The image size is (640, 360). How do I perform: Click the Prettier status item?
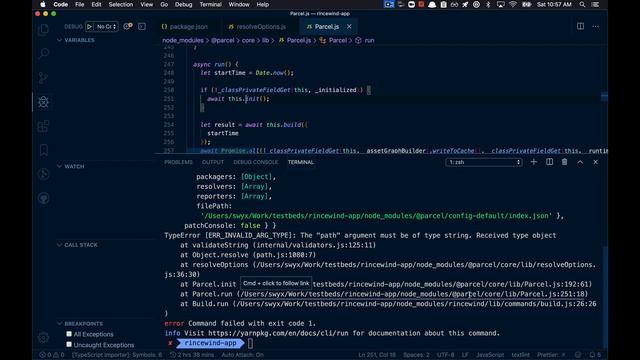click(551, 355)
